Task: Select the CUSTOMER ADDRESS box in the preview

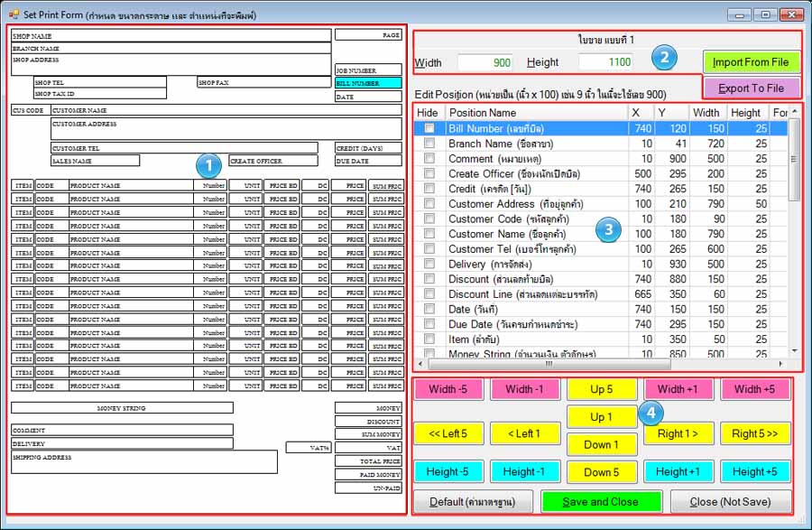Action: [226, 129]
